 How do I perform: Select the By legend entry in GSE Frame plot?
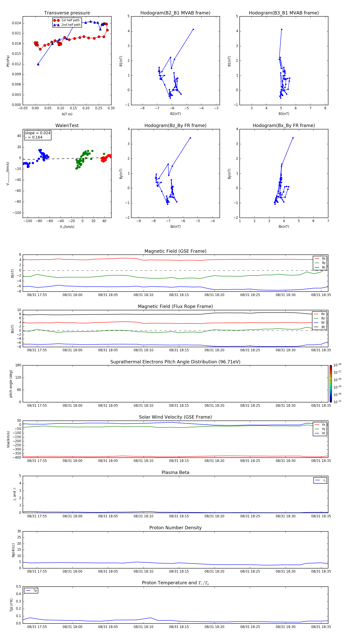tap(320, 263)
